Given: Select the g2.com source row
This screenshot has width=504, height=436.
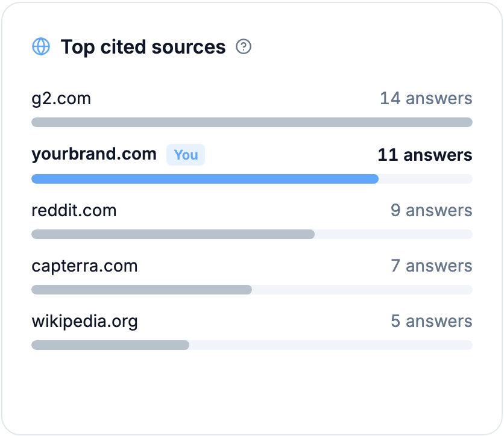Looking at the screenshot, I should tap(251, 108).
